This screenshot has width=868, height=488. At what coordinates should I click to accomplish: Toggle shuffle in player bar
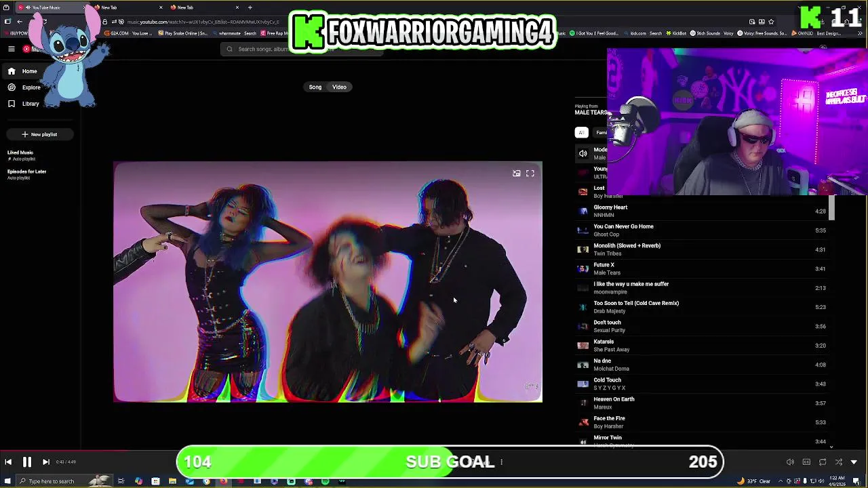point(839,462)
